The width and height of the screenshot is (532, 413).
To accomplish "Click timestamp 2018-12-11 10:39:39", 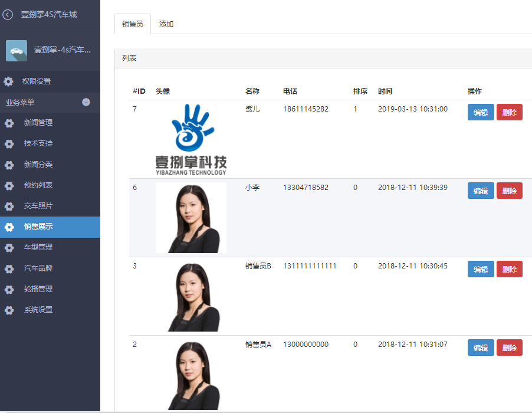I will (413, 188).
